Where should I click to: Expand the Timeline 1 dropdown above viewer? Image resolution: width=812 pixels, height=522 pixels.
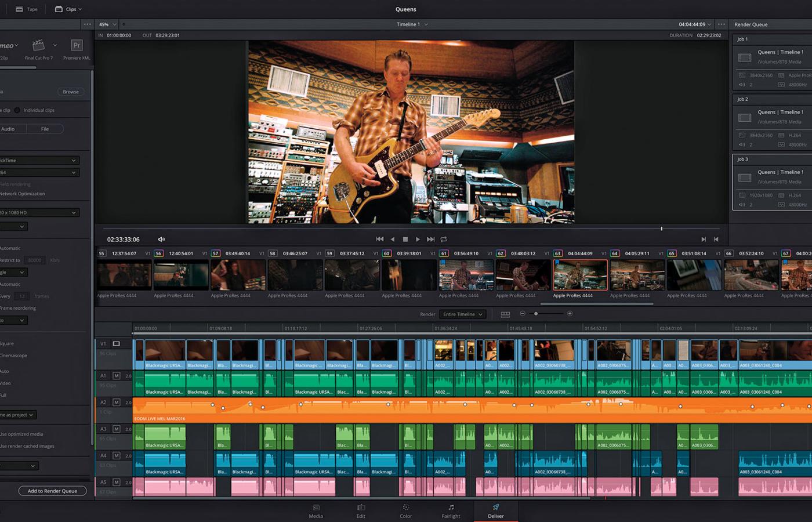click(412, 24)
